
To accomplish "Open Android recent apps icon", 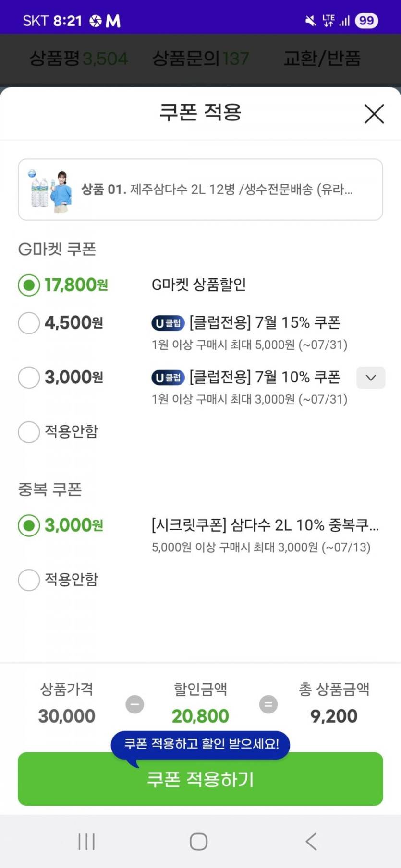I will click(x=86, y=841).
